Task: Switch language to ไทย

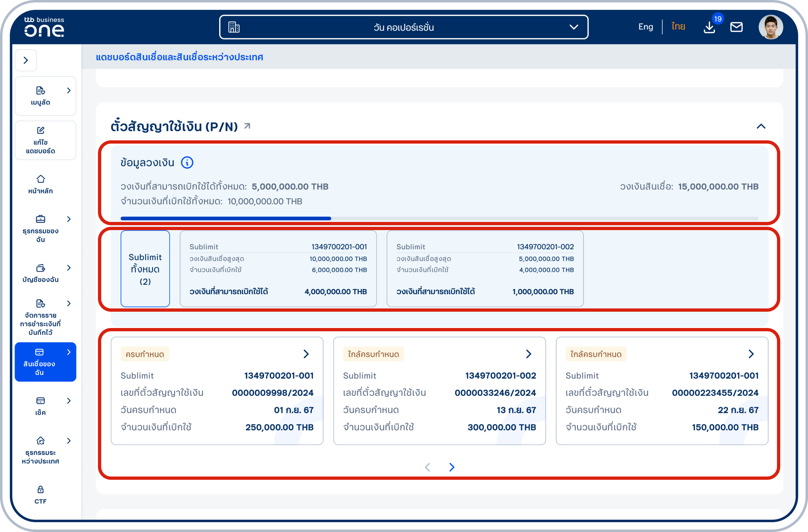Action: [678, 27]
